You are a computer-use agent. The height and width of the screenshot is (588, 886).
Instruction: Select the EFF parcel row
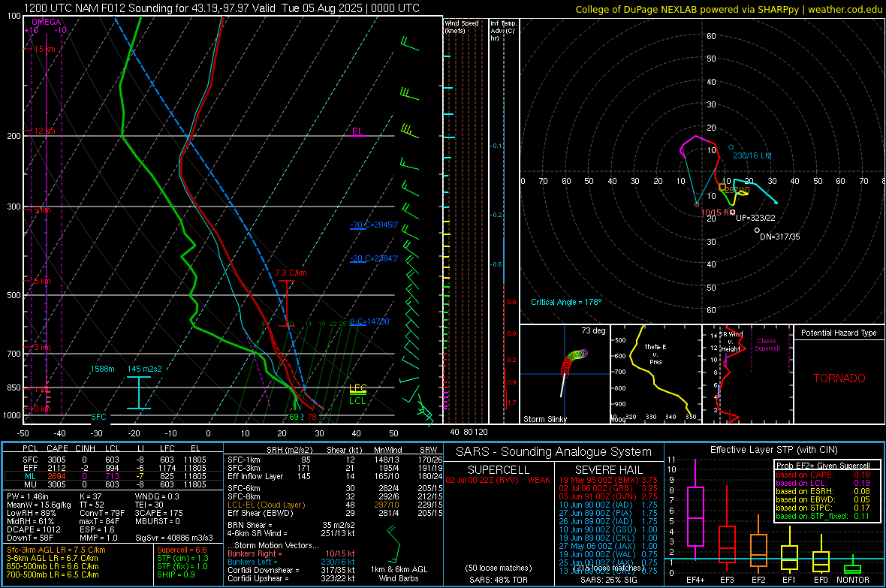(x=113, y=468)
